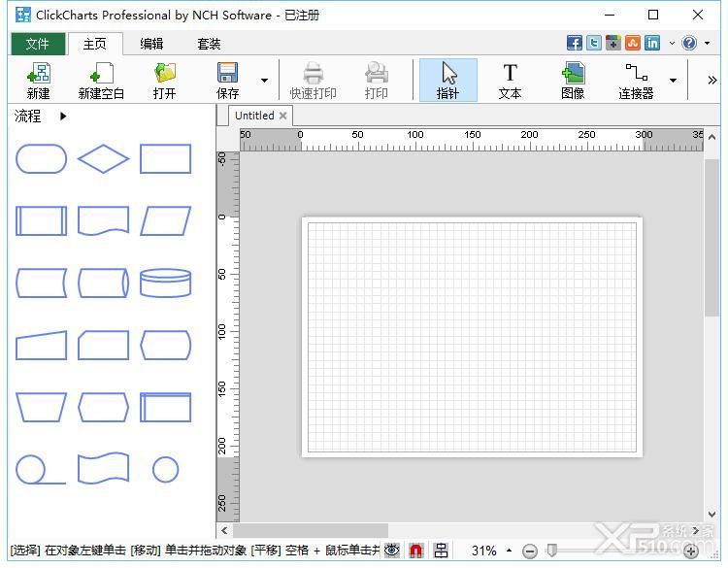Pick the card snipped-corner shape
Screen dimensions: 728x568
tap(103, 345)
